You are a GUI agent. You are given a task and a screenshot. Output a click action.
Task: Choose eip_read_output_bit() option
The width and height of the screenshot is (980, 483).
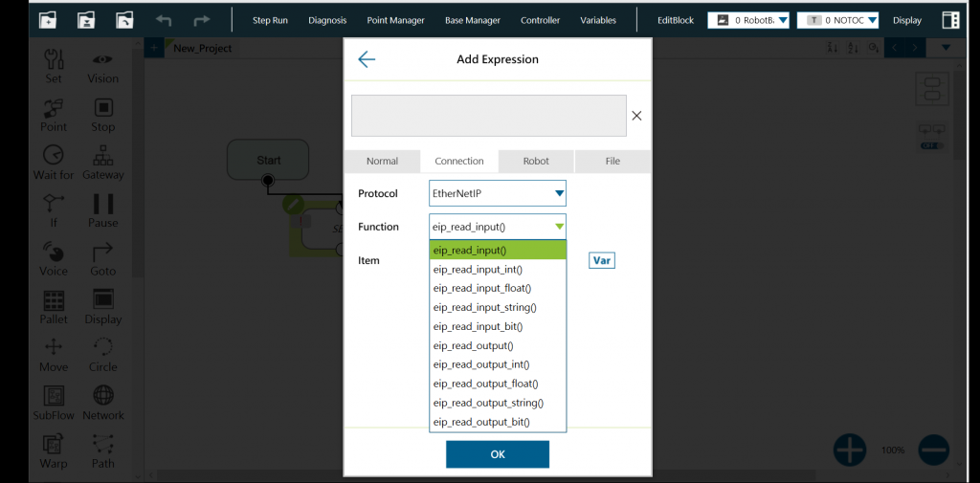click(498, 422)
